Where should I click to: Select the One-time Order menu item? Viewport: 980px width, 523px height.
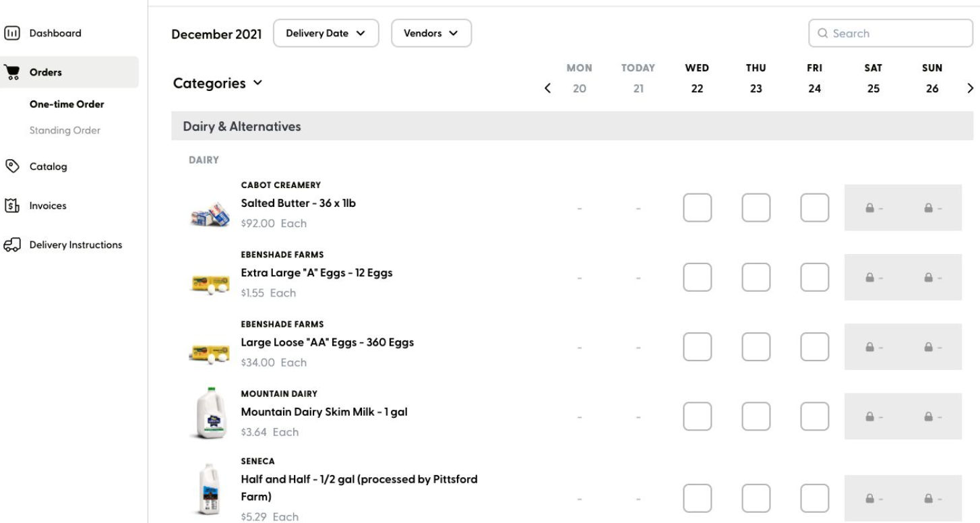point(65,104)
